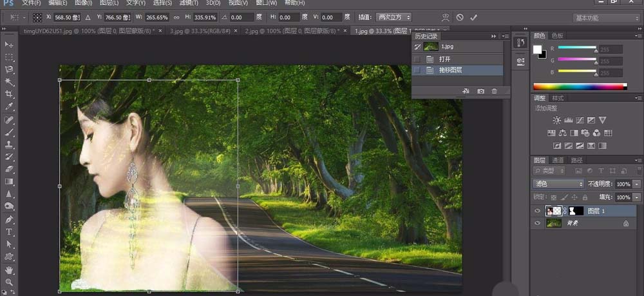644x296 pixels.
Task: Open the 填充 fill dropdown arrow
Action: (x=637, y=197)
